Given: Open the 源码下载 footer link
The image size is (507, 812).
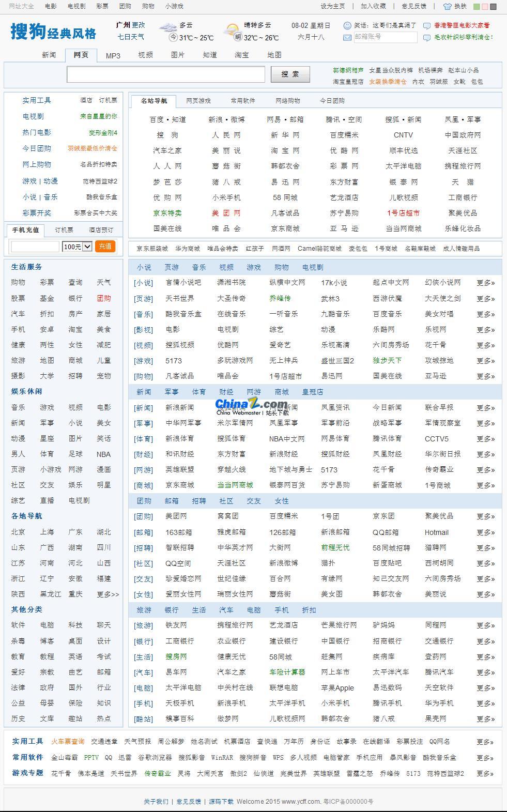Looking at the screenshot, I should (x=221, y=802).
